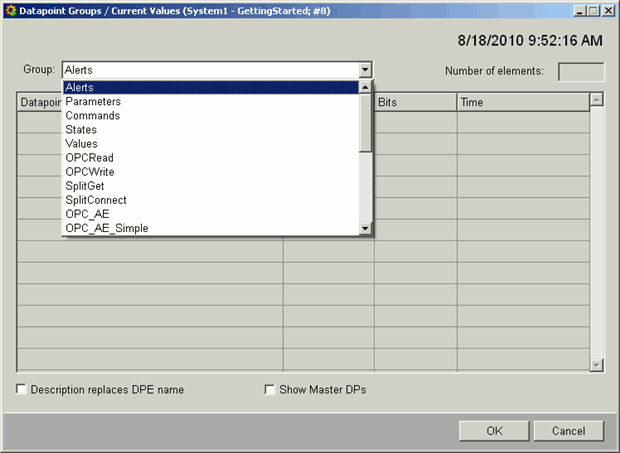
Task: Toggle Show Master DPs checkbox
Action: 270,390
